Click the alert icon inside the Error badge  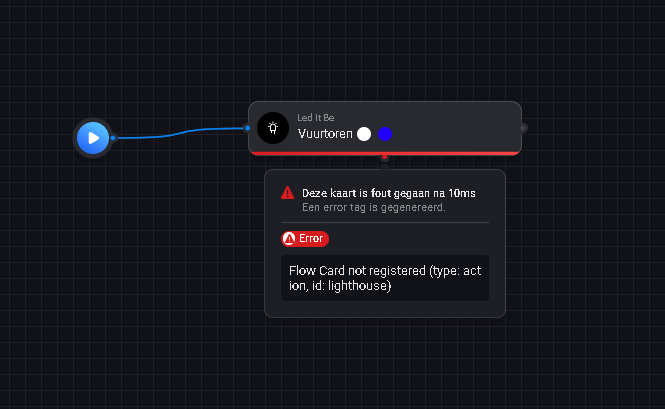click(x=289, y=238)
